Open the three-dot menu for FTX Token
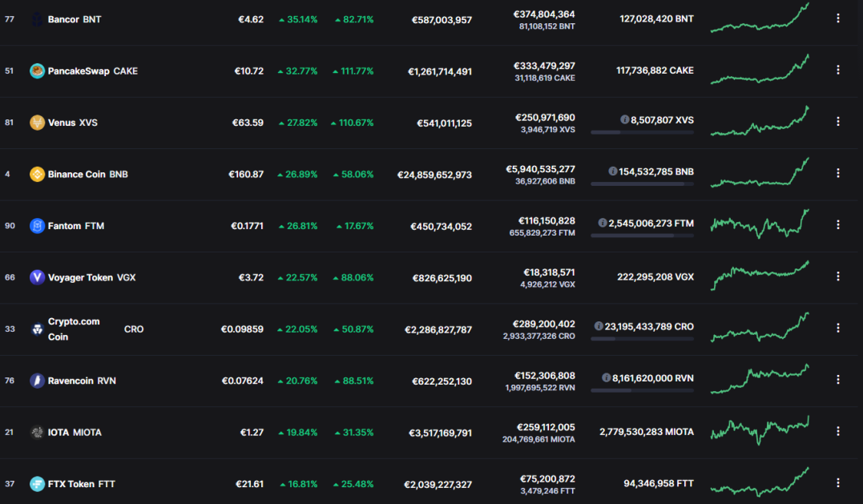This screenshot has height=504, width=863. tap(837, 483)
